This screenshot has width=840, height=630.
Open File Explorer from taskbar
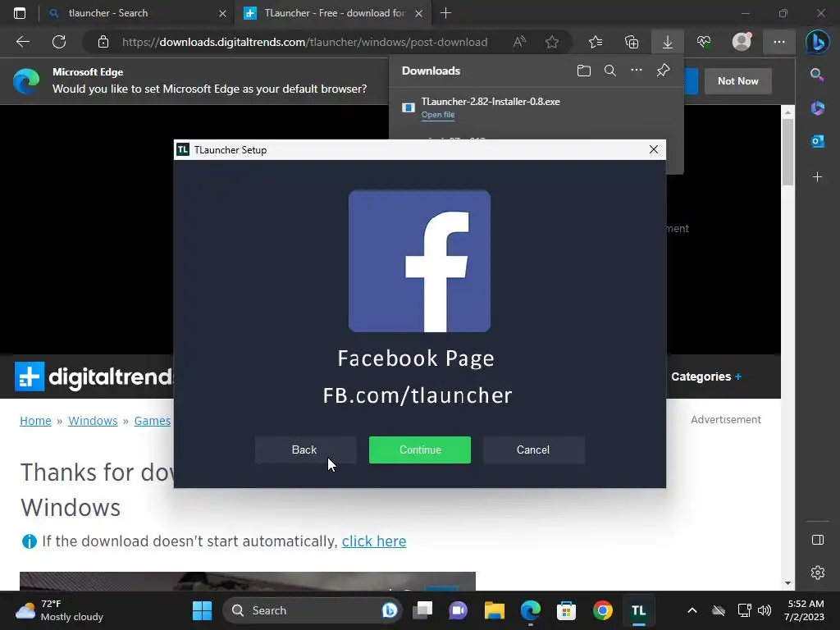pos(495,610)
